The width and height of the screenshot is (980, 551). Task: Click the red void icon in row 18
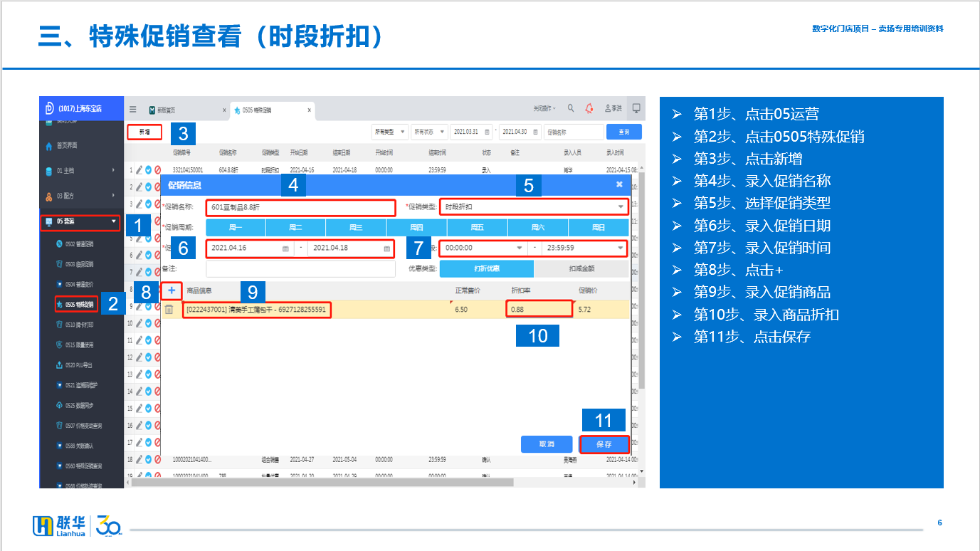coord(157,459)
